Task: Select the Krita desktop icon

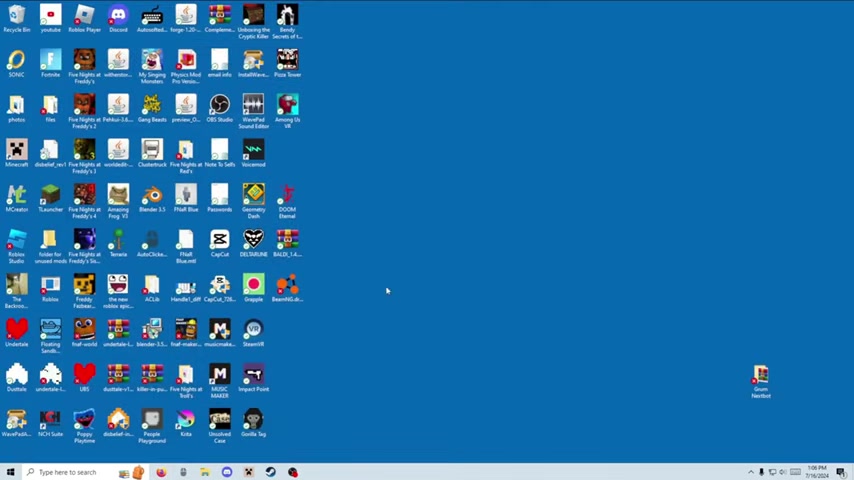Action: click(186, 420)
